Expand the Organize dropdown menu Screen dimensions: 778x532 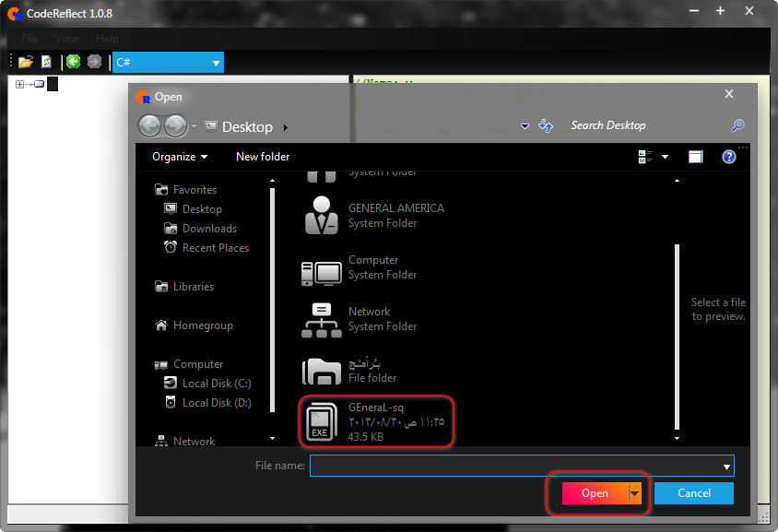coord(180,157)
